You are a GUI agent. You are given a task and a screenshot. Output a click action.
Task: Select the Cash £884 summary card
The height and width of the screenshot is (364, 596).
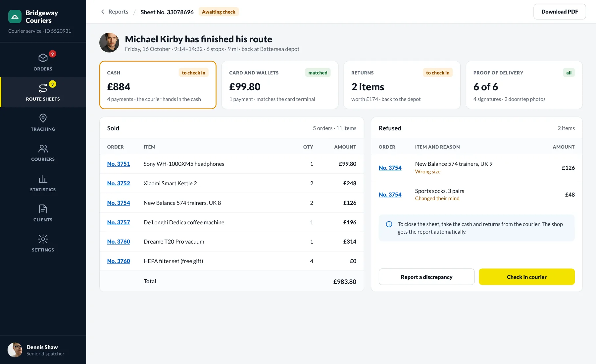click(158, 85)
